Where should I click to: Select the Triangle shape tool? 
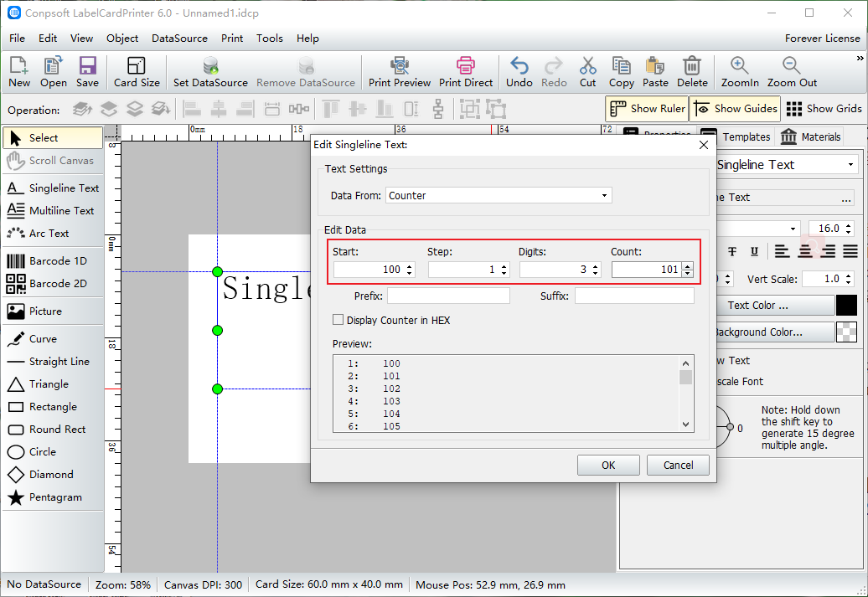click(53, 384)
